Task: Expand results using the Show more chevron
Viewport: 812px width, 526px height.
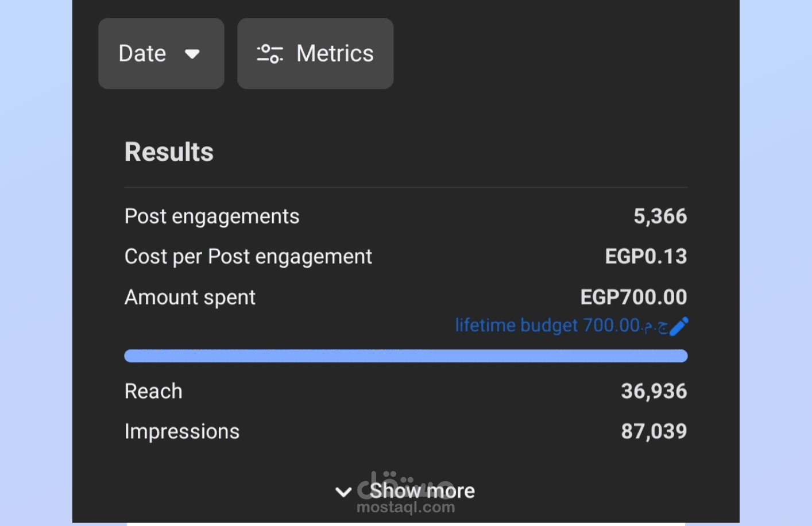Action: 343,492
